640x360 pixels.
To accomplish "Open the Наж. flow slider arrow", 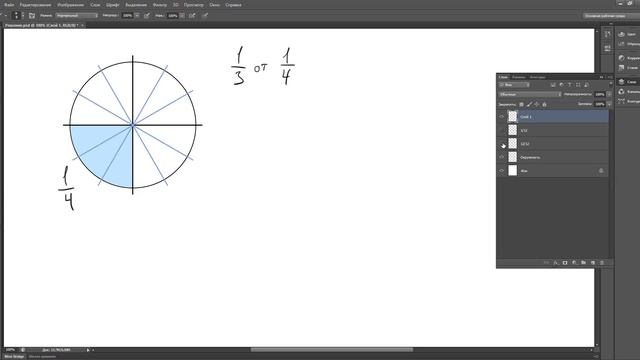I will [x=182, y=16].
